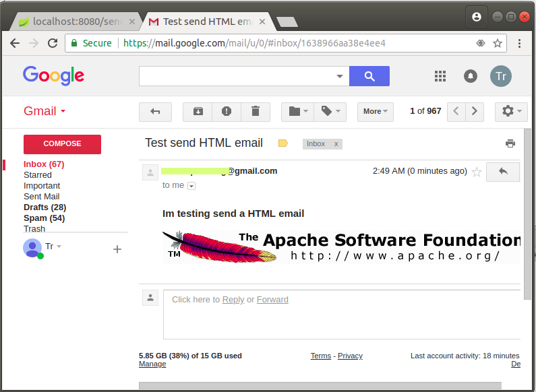Click the COMPOSE button

tap(62, 144)
